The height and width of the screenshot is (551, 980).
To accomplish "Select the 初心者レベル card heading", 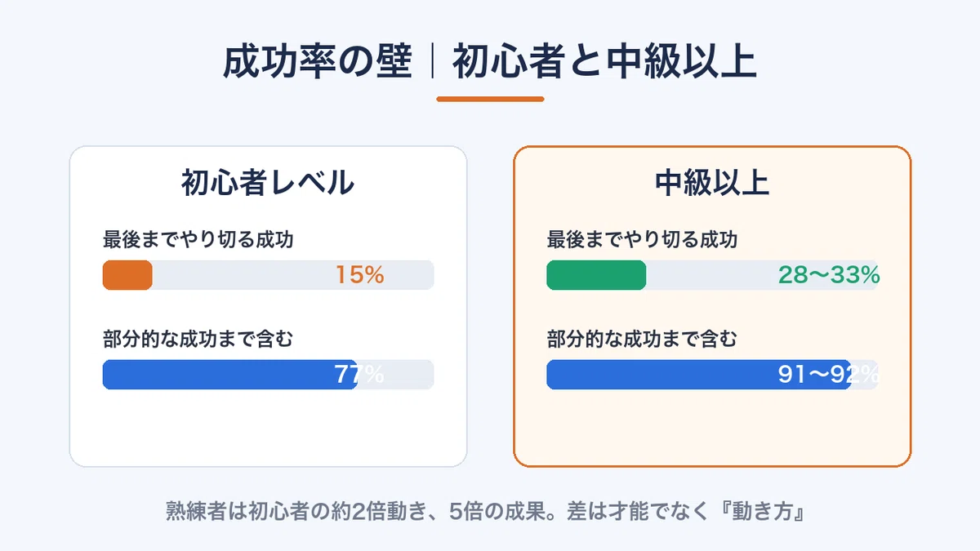I will [x=268, y=182].
